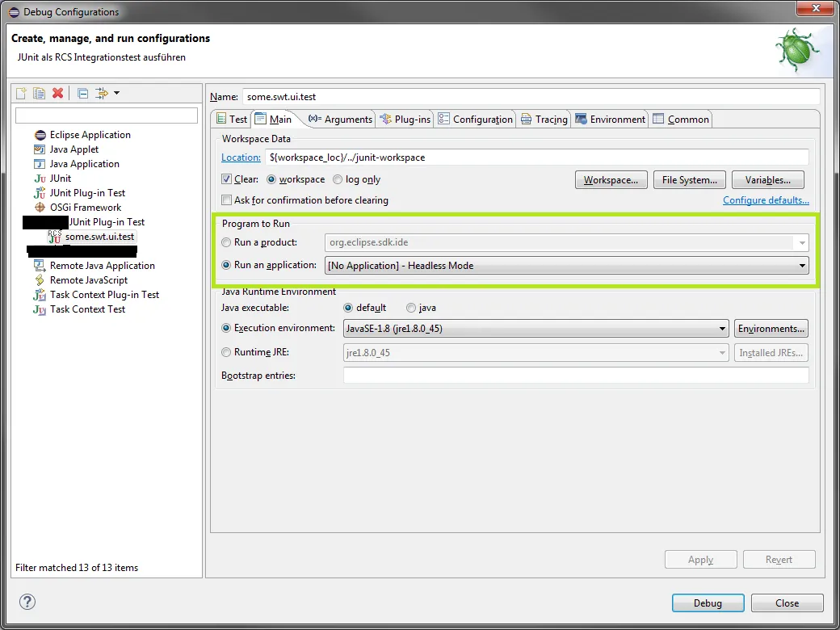Image resolution: width=840 pixels, height=630 pixels.
Task: Select default Java executable radio button
Action: coord(348,308)
